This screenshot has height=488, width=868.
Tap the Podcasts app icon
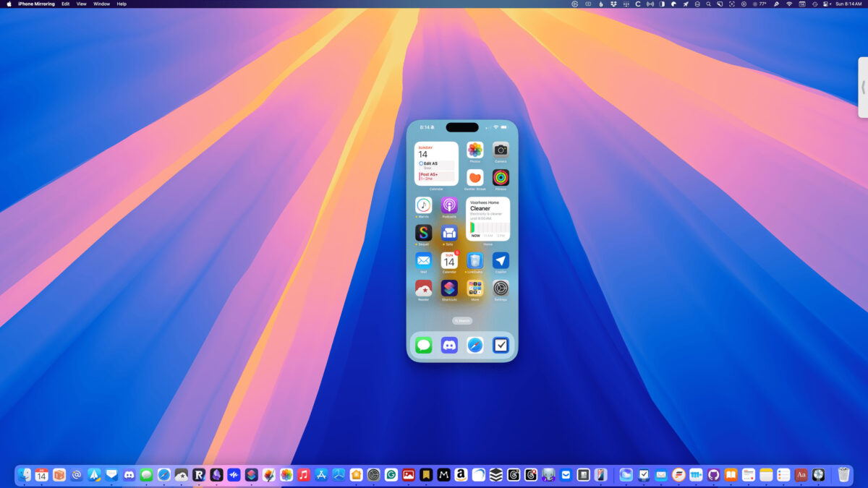(x=449, y=205)
